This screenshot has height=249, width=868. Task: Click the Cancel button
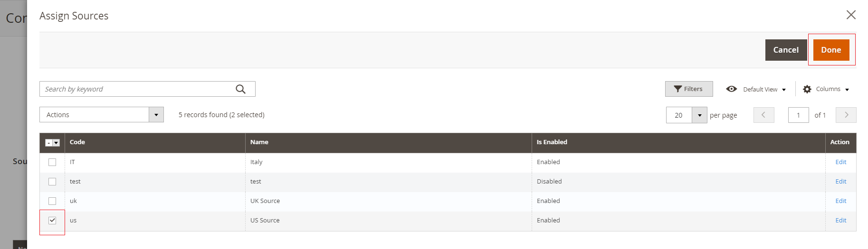pos(785,50)
